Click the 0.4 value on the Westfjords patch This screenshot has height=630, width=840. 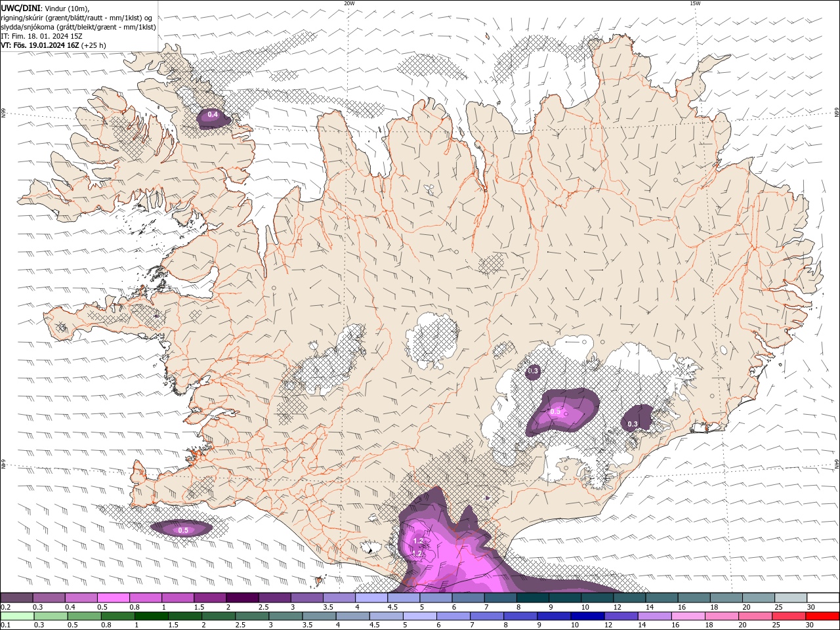[213, 115]
